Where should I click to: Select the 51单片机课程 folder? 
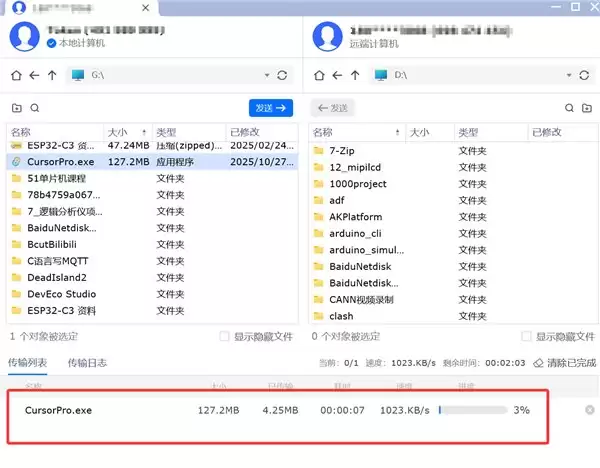[x=152, y=179]
